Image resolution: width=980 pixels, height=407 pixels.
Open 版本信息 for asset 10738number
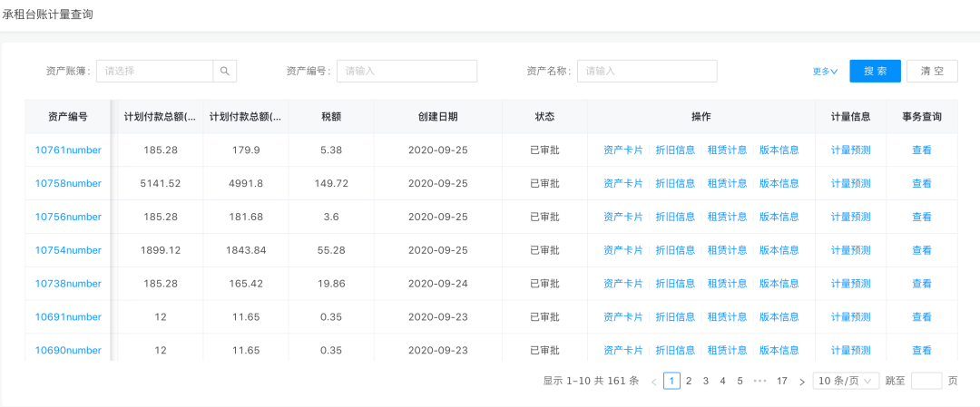(x=779, y=284)
